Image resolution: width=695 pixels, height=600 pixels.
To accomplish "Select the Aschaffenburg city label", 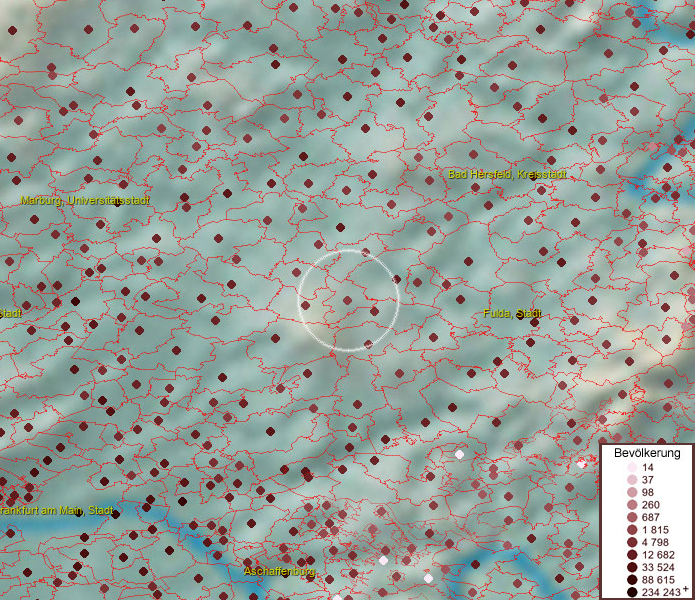I will pos(280,571).
